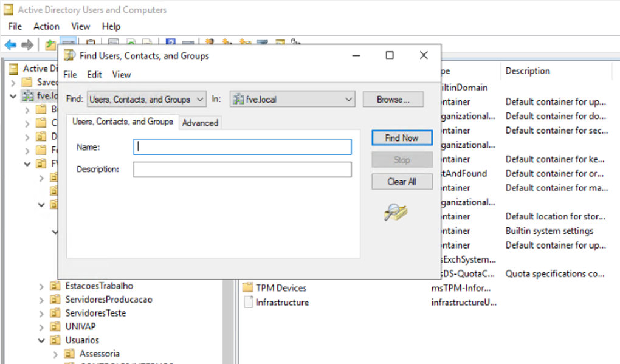Expand the EstacoesTrabalho OU

pos(41,287)
